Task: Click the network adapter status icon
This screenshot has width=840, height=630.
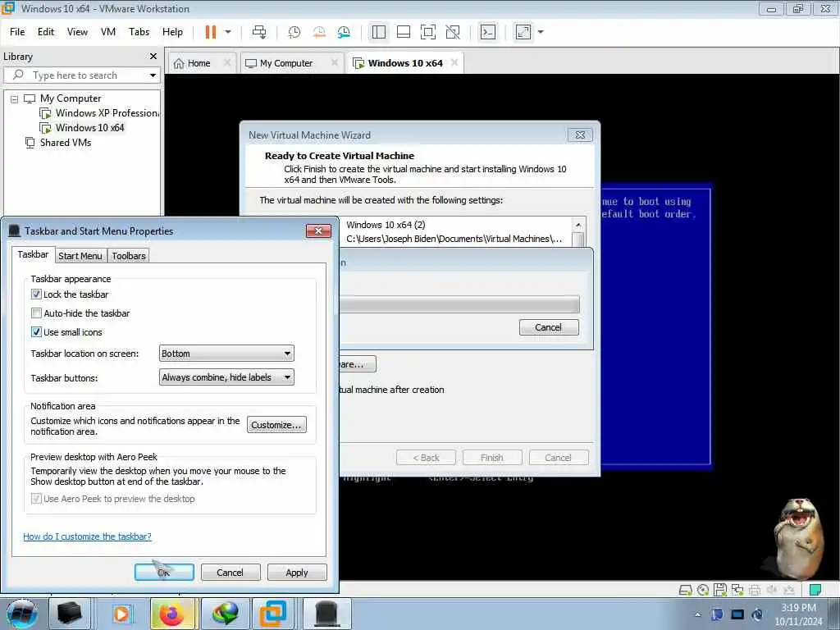Action: 737,590
